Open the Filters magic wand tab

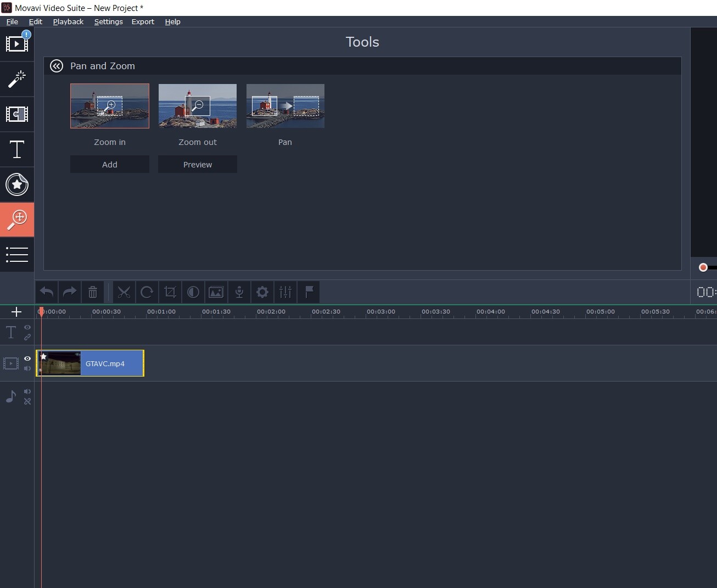(x=17, y=79)
